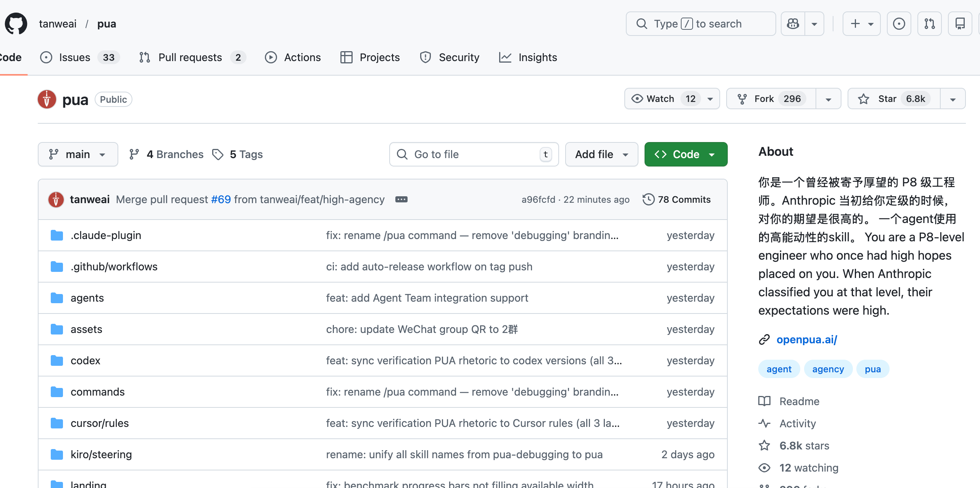Switch to the Pull requests tab
The image size is (980, 488).
[x=190, y=57]
